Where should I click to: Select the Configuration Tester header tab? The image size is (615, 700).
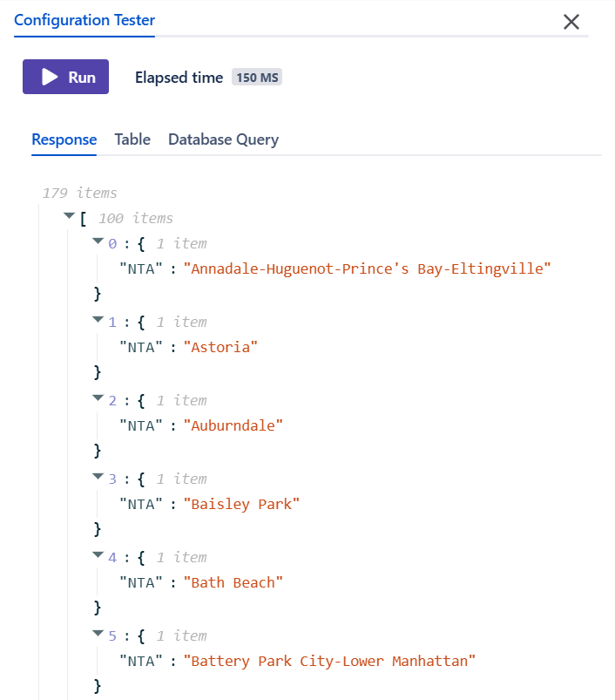point(84,21)
